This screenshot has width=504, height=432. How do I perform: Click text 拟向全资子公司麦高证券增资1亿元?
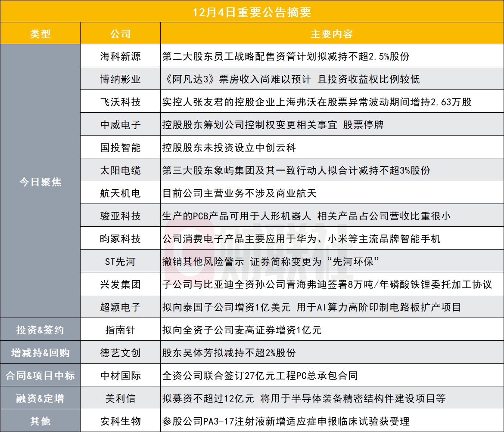coord(242,330)
